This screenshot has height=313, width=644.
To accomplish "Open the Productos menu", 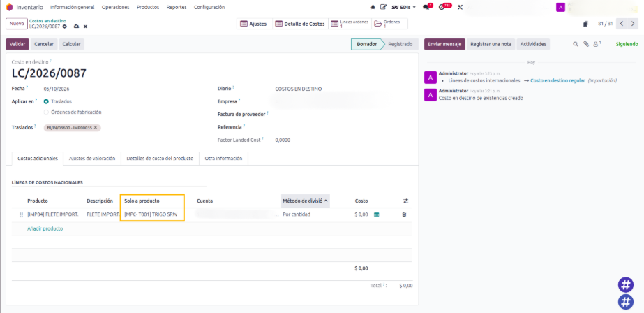I will click(148, 7).
